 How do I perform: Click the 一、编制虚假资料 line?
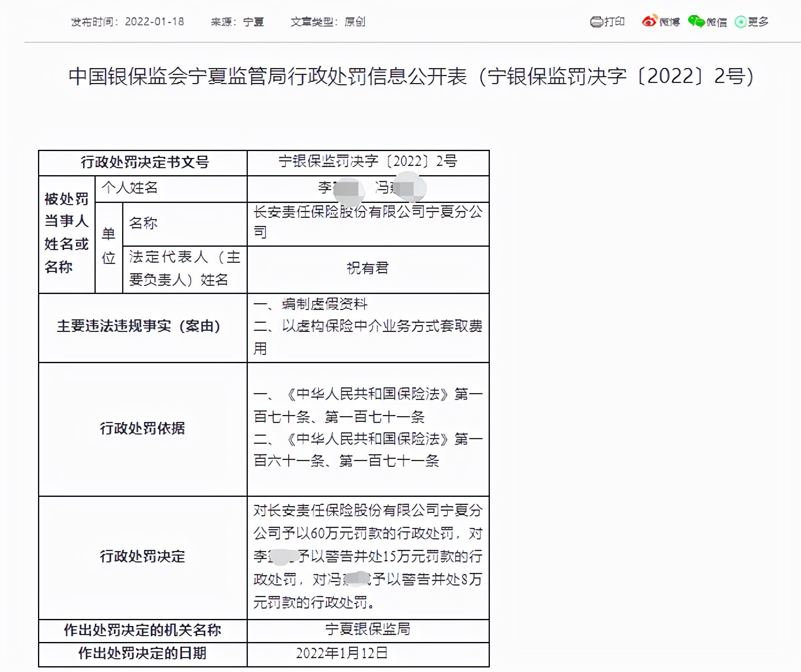pyautogui.click(x=311, y=304)
